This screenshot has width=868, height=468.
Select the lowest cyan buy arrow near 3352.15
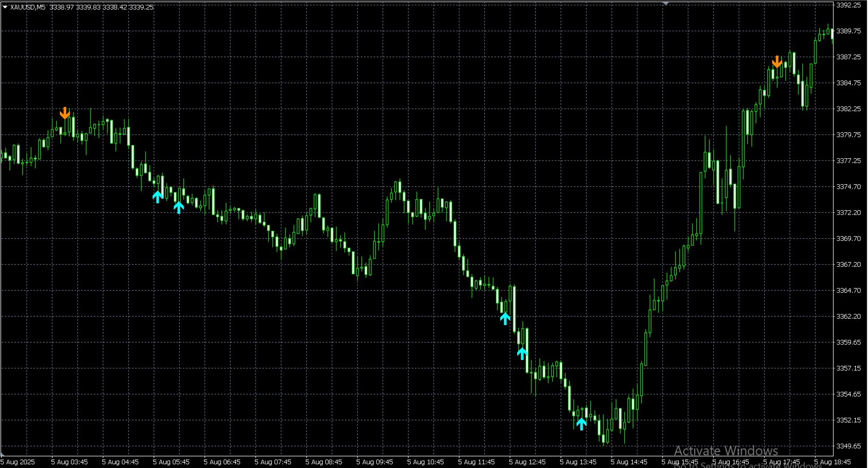point(581,424)
